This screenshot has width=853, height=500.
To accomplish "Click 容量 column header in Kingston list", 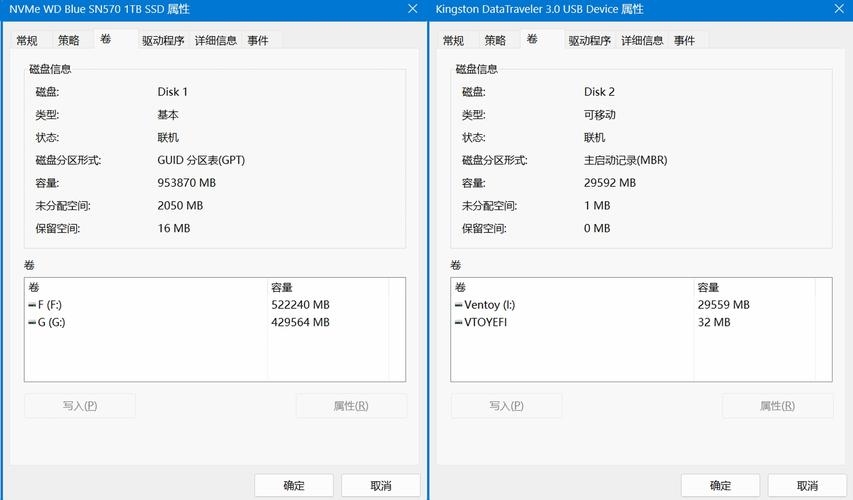I will [x=755, y=287].
